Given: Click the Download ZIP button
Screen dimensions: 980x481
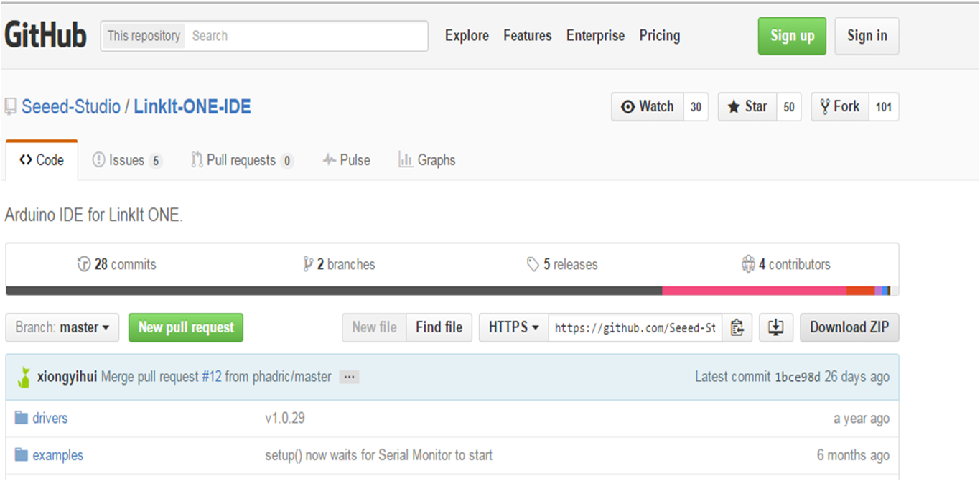Looking at the screenshot, I should coord(849,327).
